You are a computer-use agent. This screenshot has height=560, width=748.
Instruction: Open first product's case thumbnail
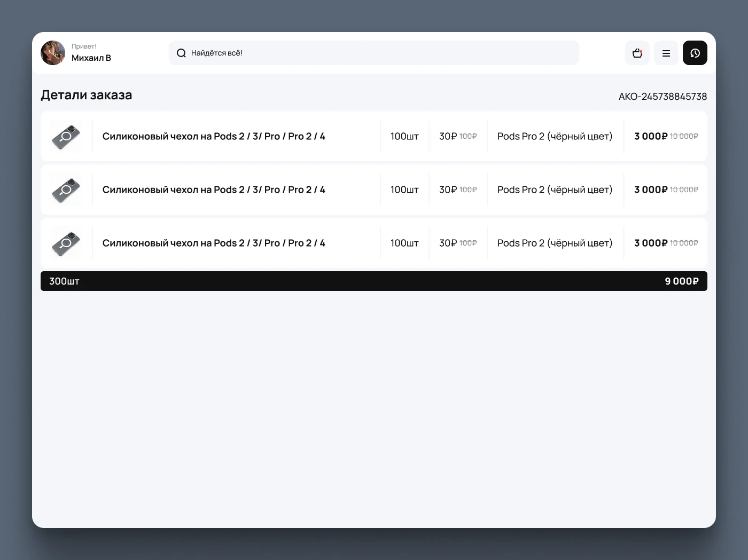66,137
